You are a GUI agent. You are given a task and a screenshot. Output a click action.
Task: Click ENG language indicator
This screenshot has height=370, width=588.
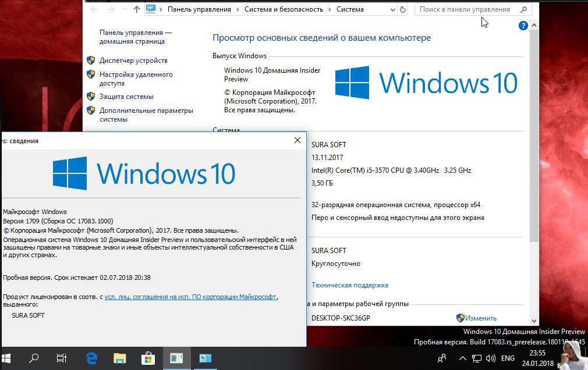[x=508, y=358]
